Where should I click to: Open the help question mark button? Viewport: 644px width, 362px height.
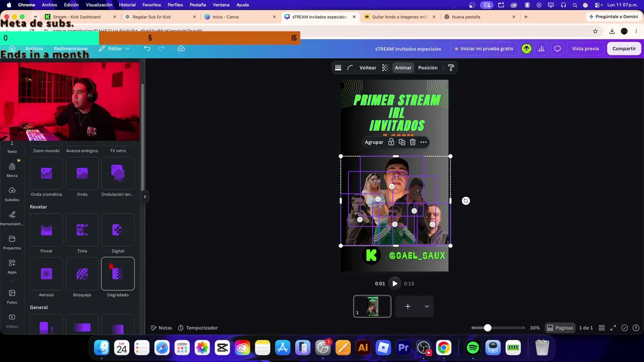pyautogui.click(x=636, y=328)
